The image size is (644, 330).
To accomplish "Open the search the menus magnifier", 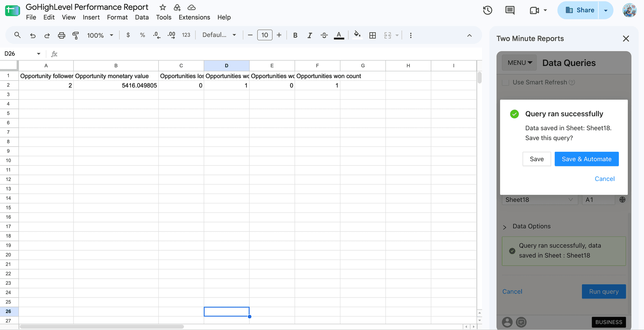I will coord(17,35).
